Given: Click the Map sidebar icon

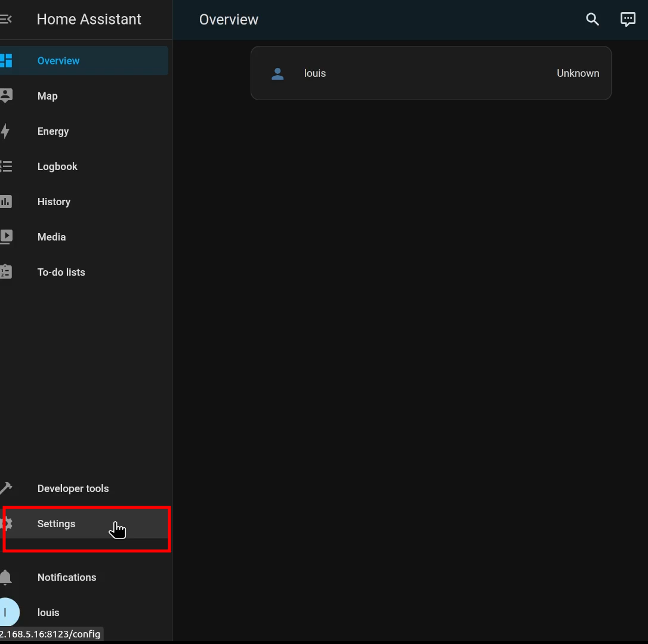Looking at the screenshot, I should pos(6,96).
